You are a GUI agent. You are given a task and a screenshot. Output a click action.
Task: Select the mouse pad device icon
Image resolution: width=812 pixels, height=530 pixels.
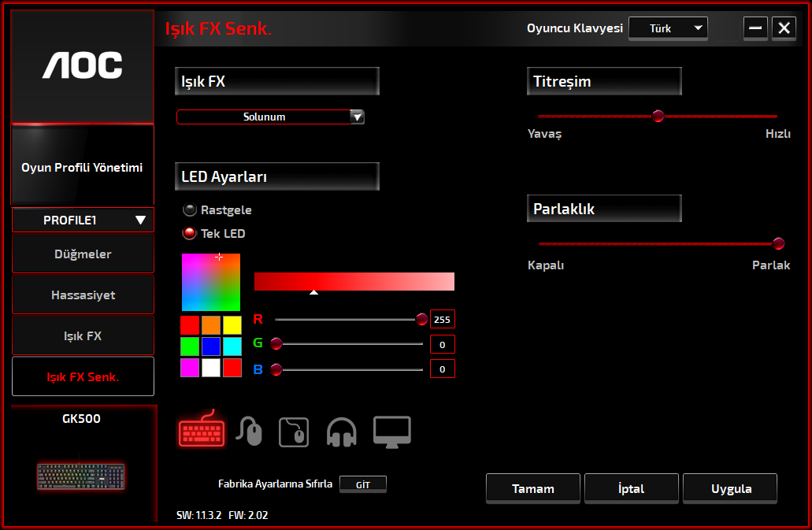click(294, 432)
